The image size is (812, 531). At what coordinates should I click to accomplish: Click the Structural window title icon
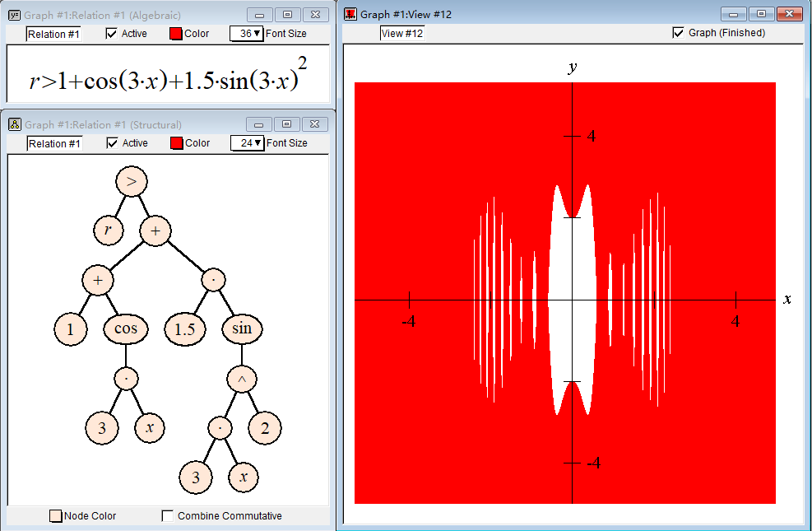coord(15,124)
